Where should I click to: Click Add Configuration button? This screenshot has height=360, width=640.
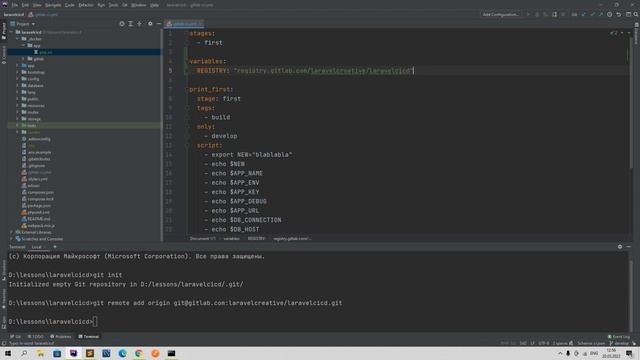500,14
